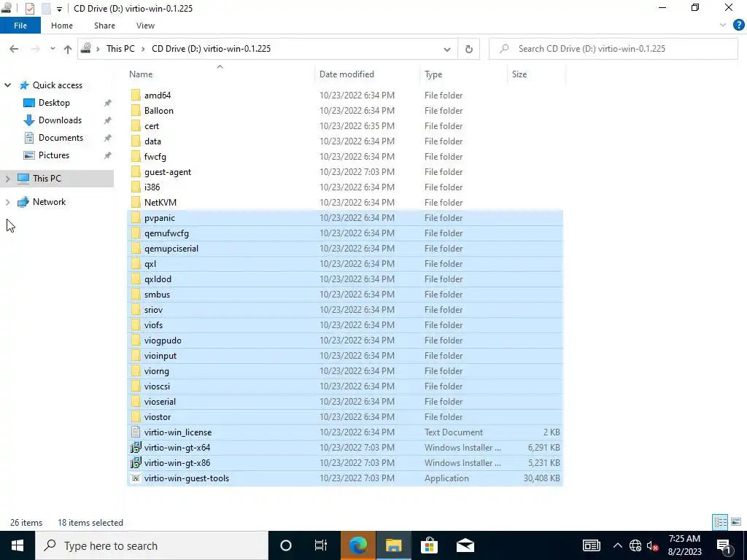This screenshot has width=747, height=560.
Task: Select the viogpudo folder row
Action: (345, 340)
